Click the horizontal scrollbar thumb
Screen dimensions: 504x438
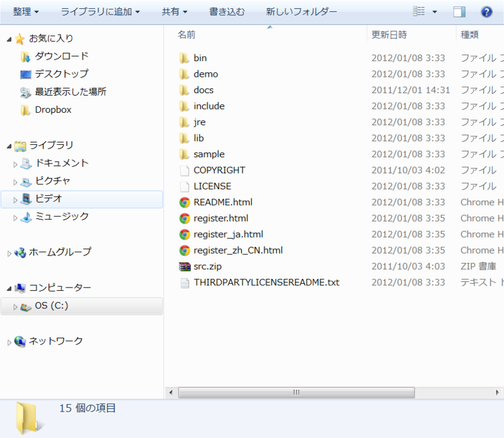point(296,392)
